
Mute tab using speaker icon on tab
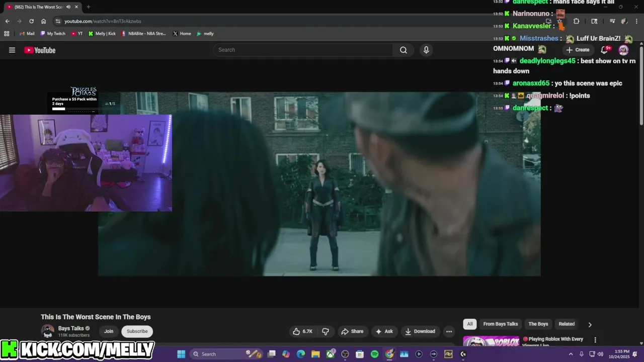click(68, 7)
